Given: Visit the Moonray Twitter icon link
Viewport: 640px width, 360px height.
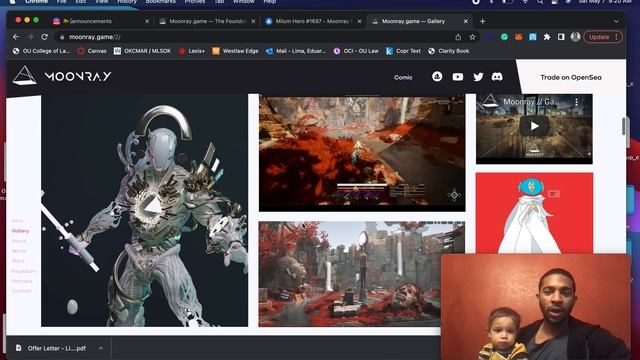Looking at the screenshot, I should pos(478,77).
